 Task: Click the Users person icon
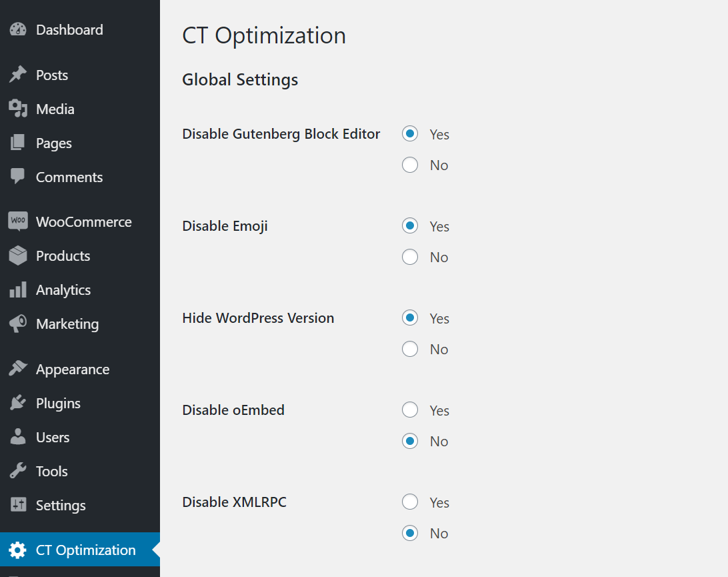click(x=18, y=437)
